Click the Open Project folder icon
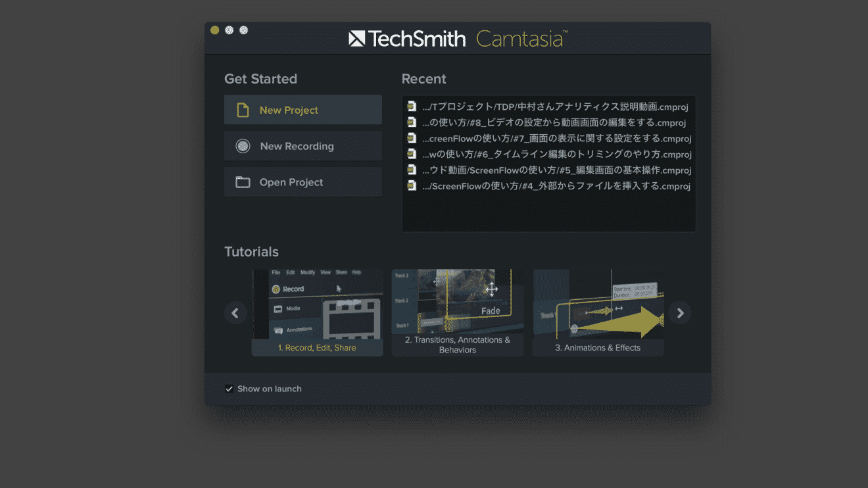The width and height of the screenshot is (868, 488). 243,182
